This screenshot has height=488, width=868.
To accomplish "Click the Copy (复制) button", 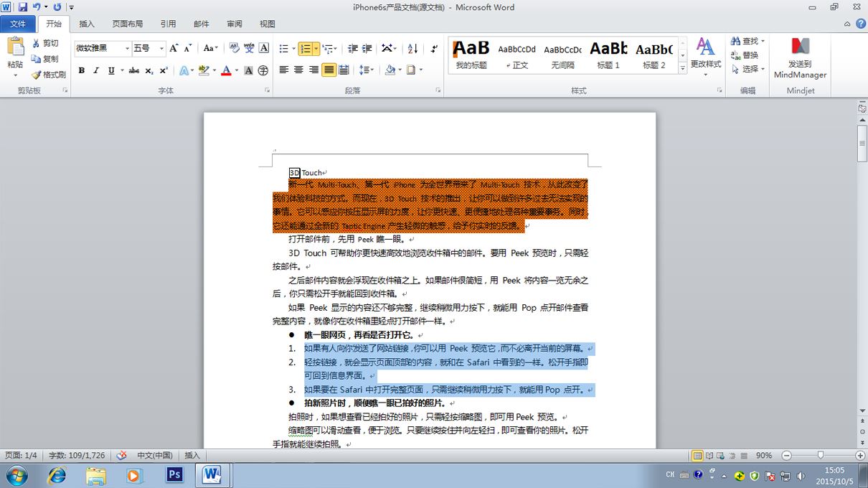I will tap(46, 59).
